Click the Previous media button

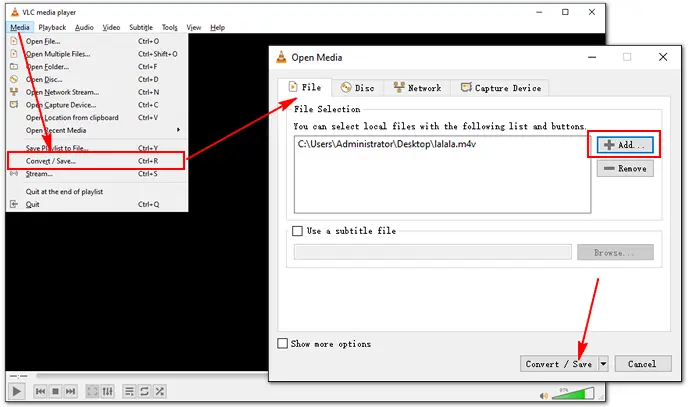point(40,391)
